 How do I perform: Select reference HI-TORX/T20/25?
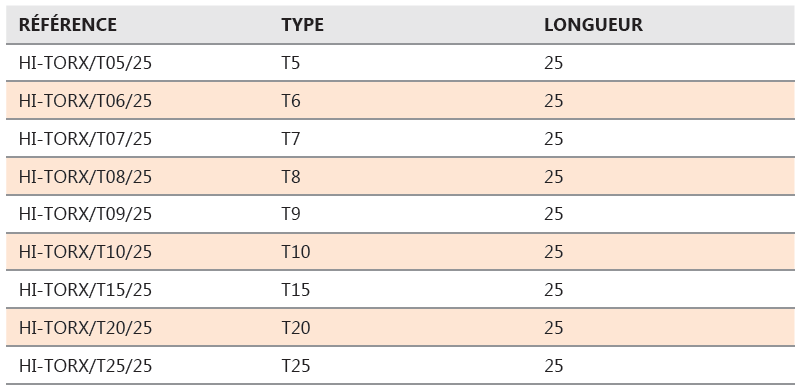pyautogui.click(x=85, y=328)
